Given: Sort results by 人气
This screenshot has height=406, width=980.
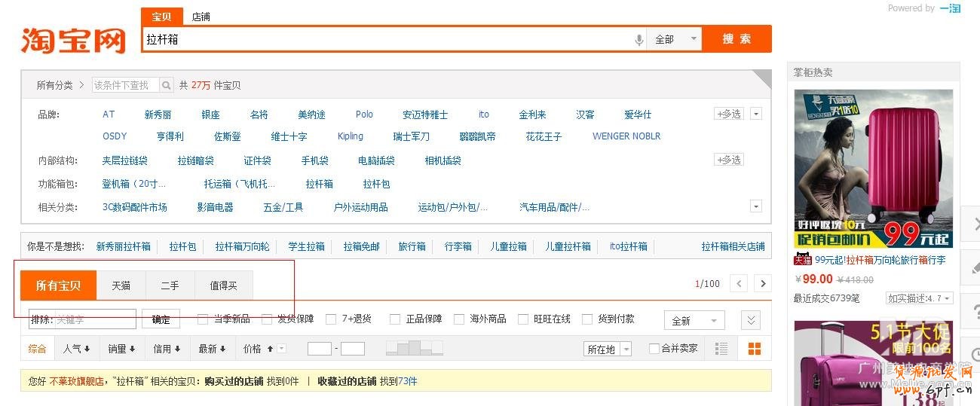Looking at the screenshot, I should [x=76, y=349].
